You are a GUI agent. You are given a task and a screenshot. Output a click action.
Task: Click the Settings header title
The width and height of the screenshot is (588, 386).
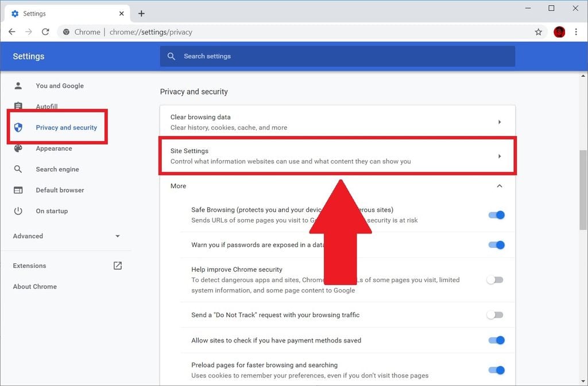tap(29, 56)
